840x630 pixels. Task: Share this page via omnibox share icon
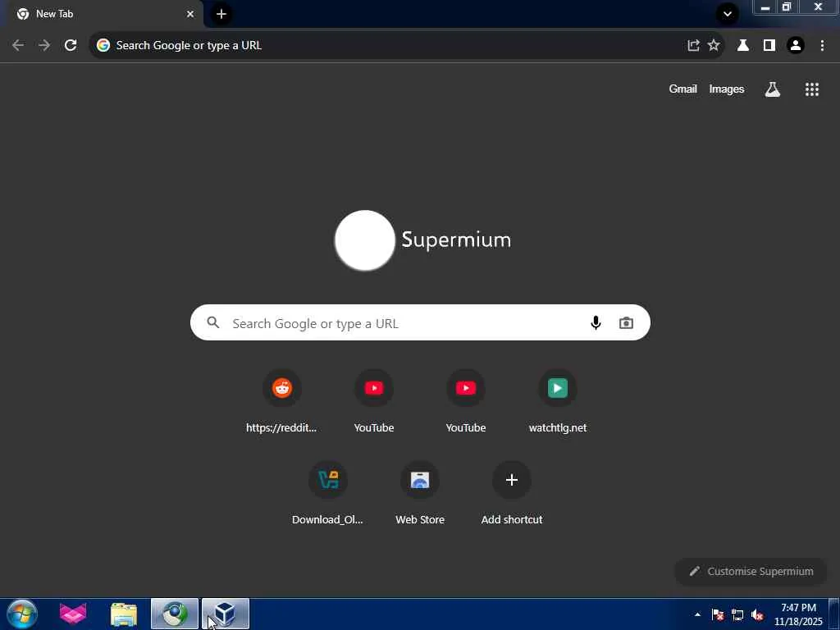click(x=693, y=46)
